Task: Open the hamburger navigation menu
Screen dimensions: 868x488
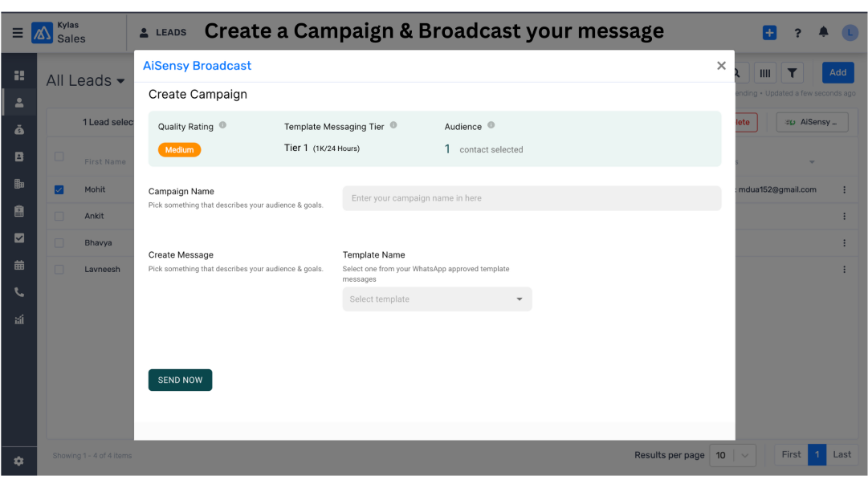Action: pyautogui.click(x=18, y=33)
